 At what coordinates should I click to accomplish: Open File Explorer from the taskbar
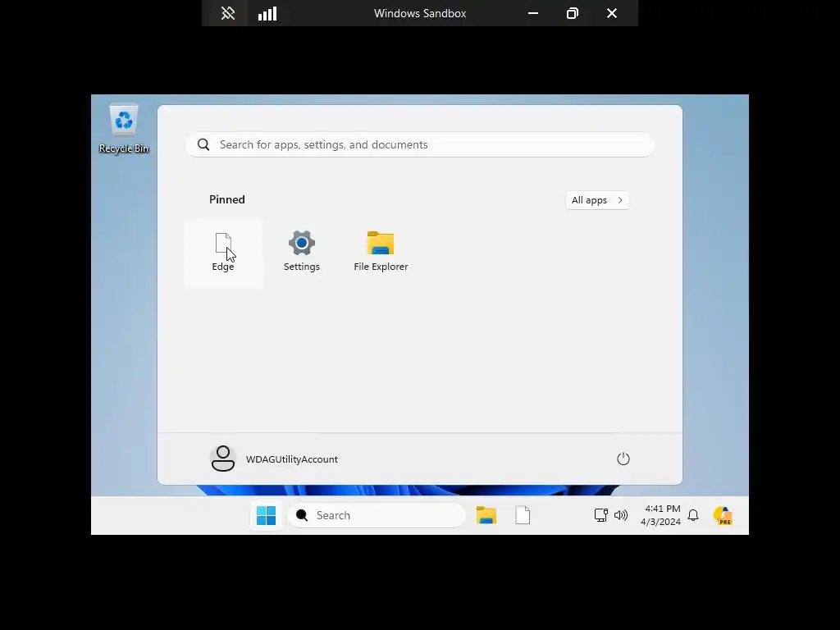[x=486, y=515]
